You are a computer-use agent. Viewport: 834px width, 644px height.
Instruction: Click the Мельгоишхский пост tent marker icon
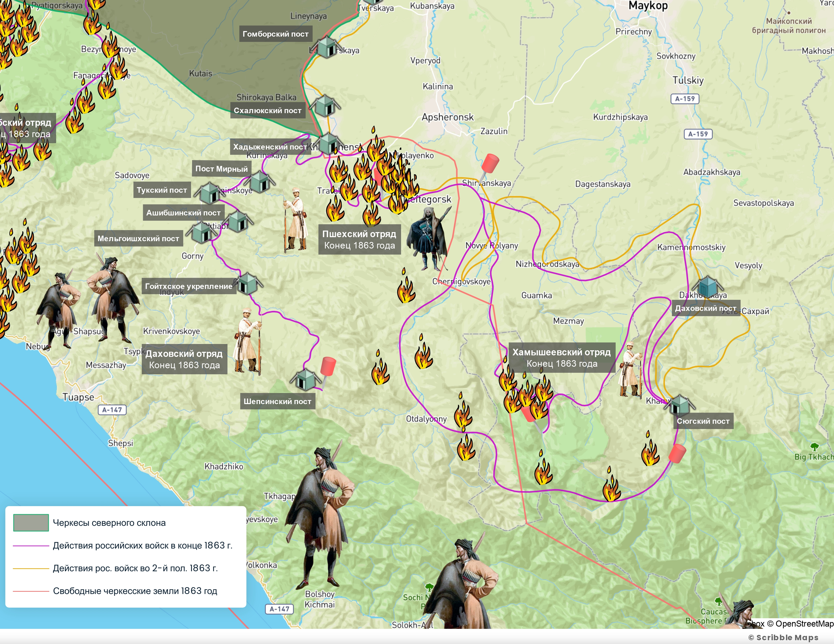(201, 233)
